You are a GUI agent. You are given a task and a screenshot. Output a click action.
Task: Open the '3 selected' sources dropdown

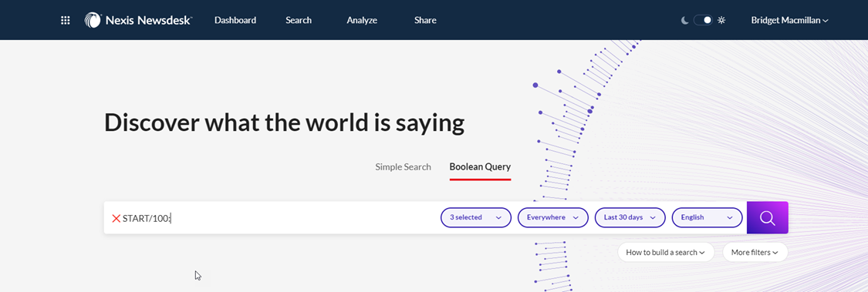point(475,217)
